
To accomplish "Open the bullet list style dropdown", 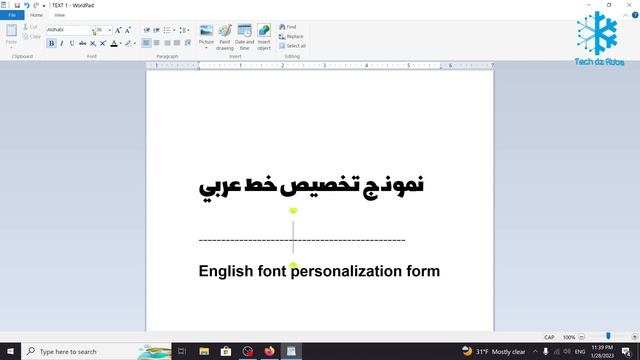I will pos(174,30).
